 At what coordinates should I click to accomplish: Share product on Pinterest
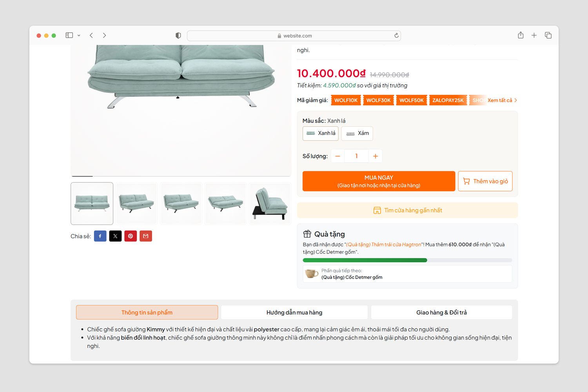pos(131,236)
